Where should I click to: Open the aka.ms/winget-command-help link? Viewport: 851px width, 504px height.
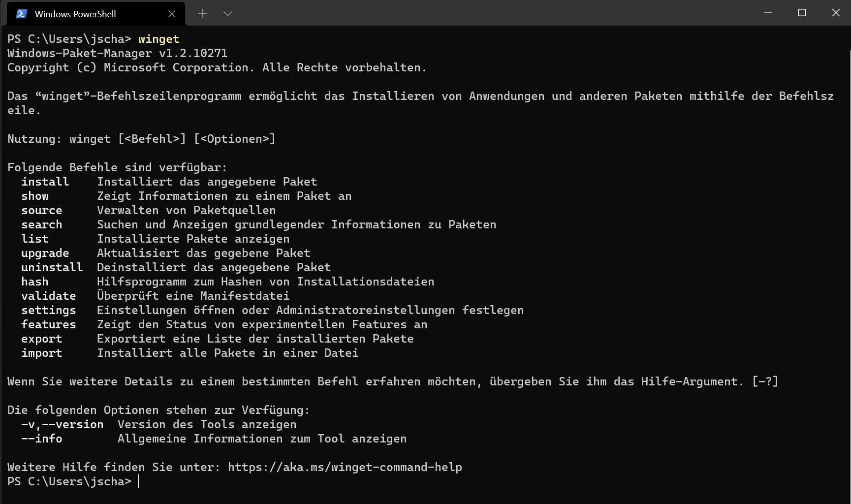pos(345,467)
